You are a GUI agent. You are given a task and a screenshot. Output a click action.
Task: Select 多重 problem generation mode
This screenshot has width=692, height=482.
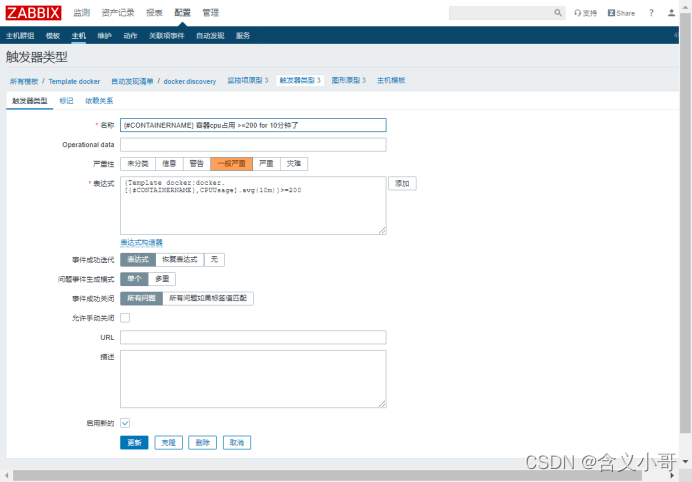pyautogui.click(x=162, y=279)
